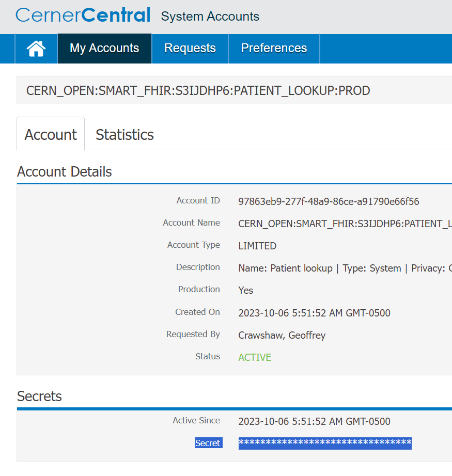Viewport: 452px width, 476px height.
Task: Click the green ACTIVE status text
Action: pos(255,357)
